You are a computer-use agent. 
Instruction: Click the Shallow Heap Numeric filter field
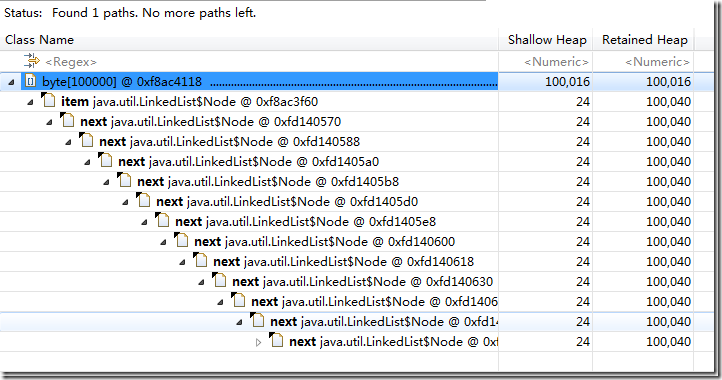(546, 61)
